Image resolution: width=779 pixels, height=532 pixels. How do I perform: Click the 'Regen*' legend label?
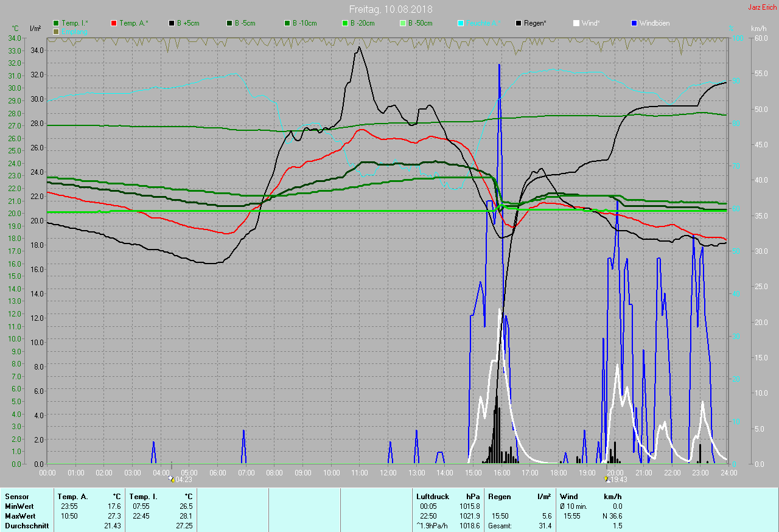click(535, 23)
